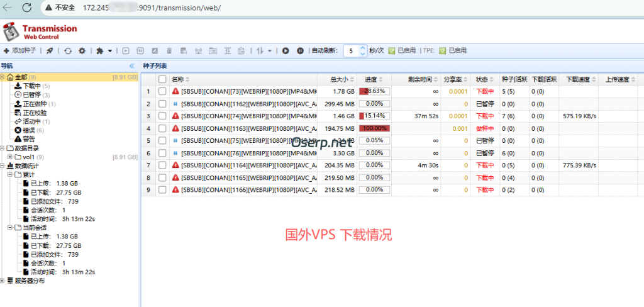Click the up-down arrows queue toolbar icon
The width and height of the screenshot is (644, 307).
coord(260,50)
